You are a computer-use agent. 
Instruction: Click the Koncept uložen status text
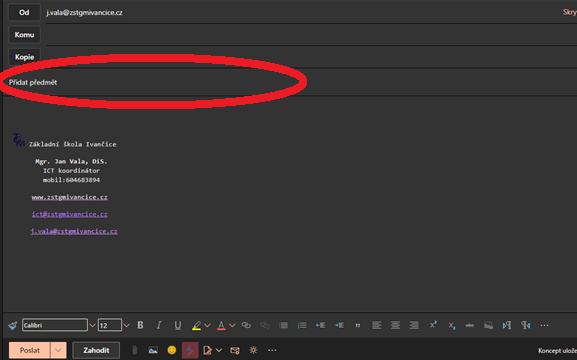pyautogui.click(x=557, y=350)
